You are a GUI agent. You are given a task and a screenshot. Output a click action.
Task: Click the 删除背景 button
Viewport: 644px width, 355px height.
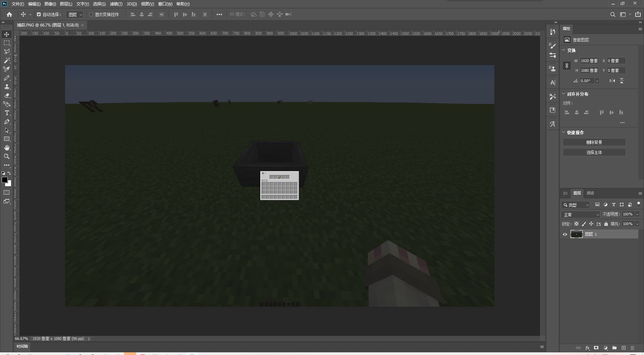point(594,142)
